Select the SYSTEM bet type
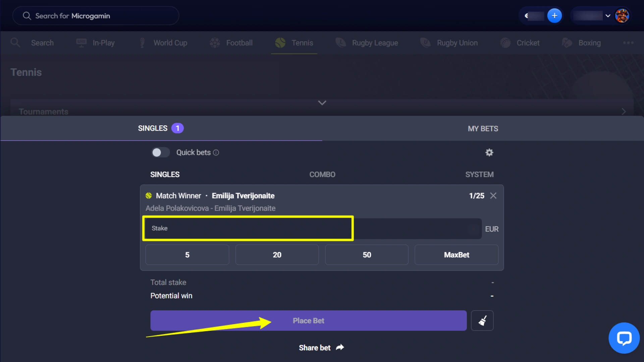Screen dimensions: 644x362 click(479, 175)
